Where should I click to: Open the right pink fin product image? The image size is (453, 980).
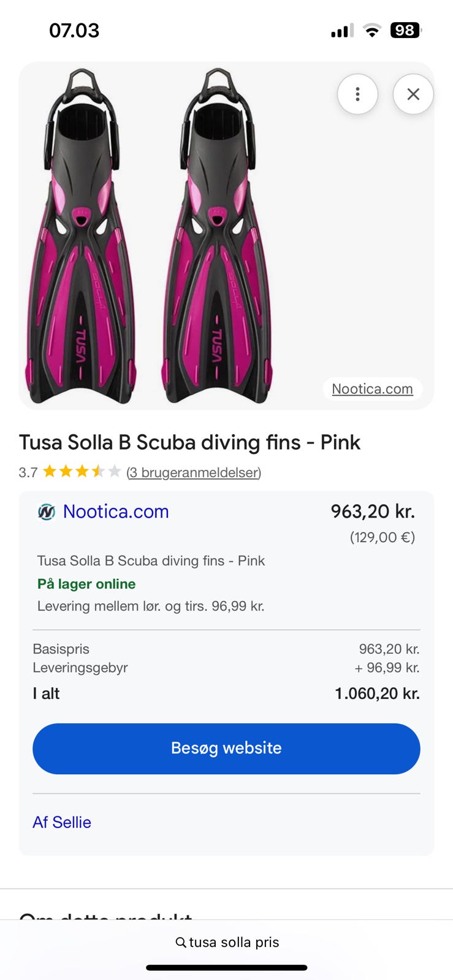point(216,236)
